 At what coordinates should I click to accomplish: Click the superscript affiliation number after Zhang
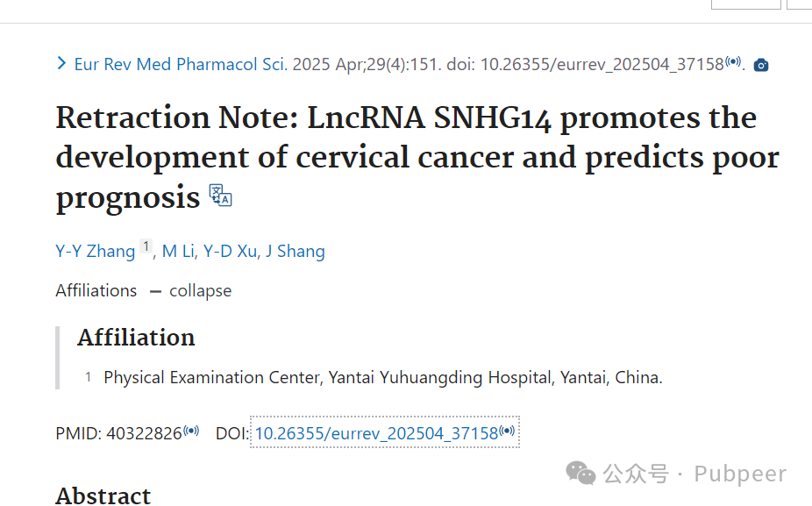tap(146, 246)
